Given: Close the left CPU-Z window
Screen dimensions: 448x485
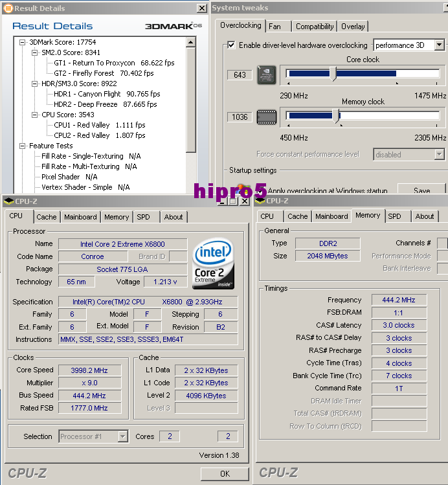Looking at the screenshot, I should click(245, 201).
